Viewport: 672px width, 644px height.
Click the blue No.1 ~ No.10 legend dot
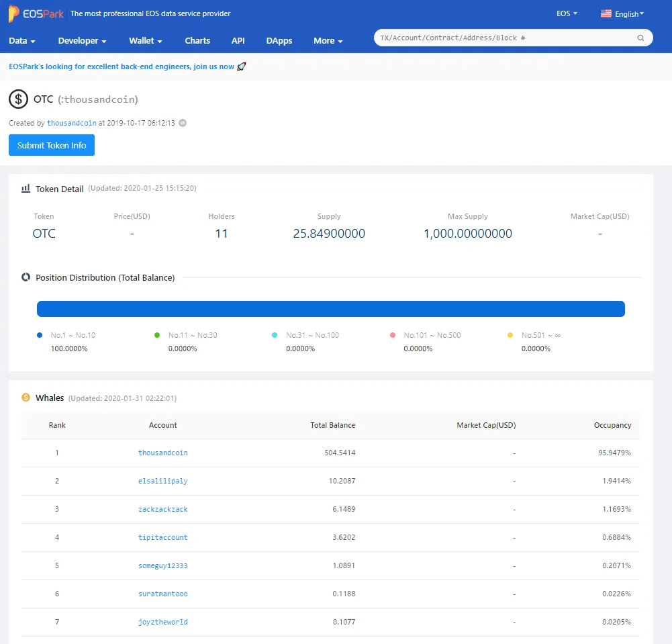click(40, 335)
